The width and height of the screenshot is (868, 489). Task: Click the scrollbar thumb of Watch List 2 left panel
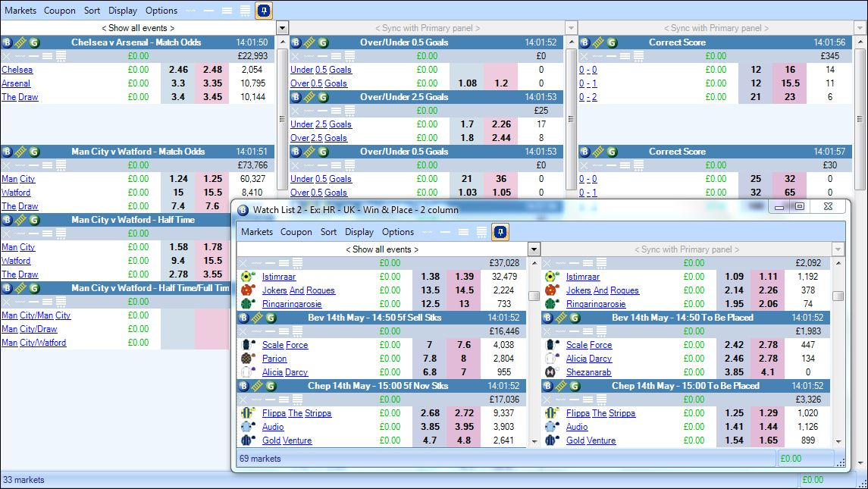(534, 296)
